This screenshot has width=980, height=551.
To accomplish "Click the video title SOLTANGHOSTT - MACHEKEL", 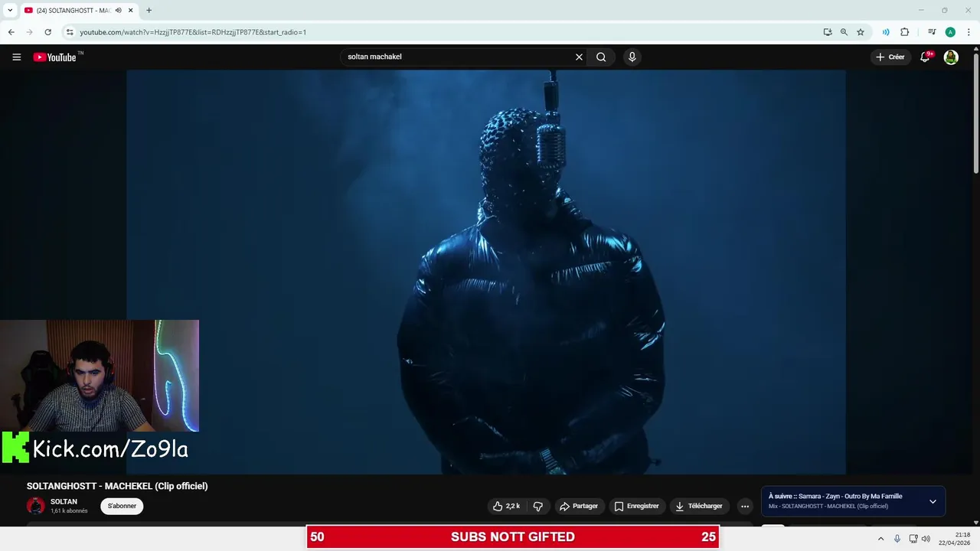I will (117, 486).
